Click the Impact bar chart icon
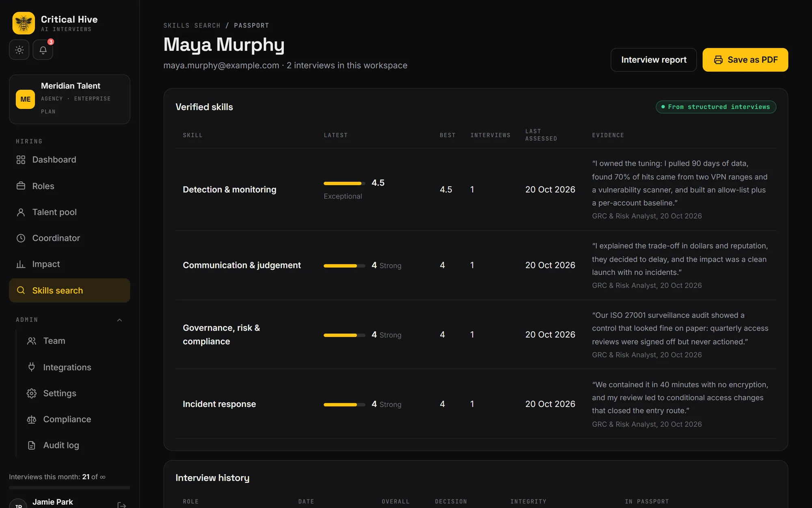Screen dimensions: 812x508 coord(21,264)
